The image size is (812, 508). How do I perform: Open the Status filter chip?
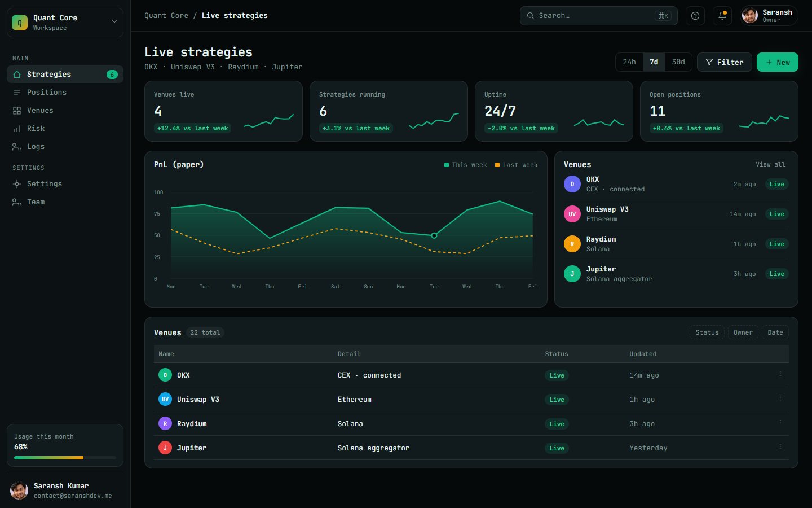707,332
